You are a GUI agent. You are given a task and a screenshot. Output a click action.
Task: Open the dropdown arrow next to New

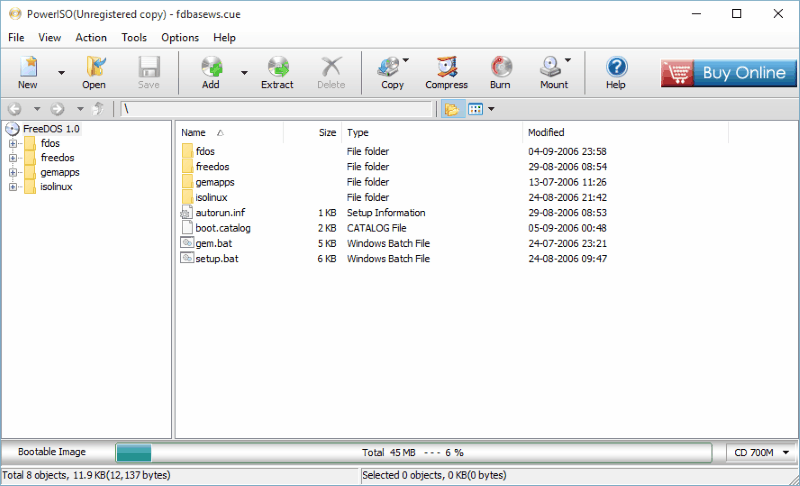tap(61, 73)
